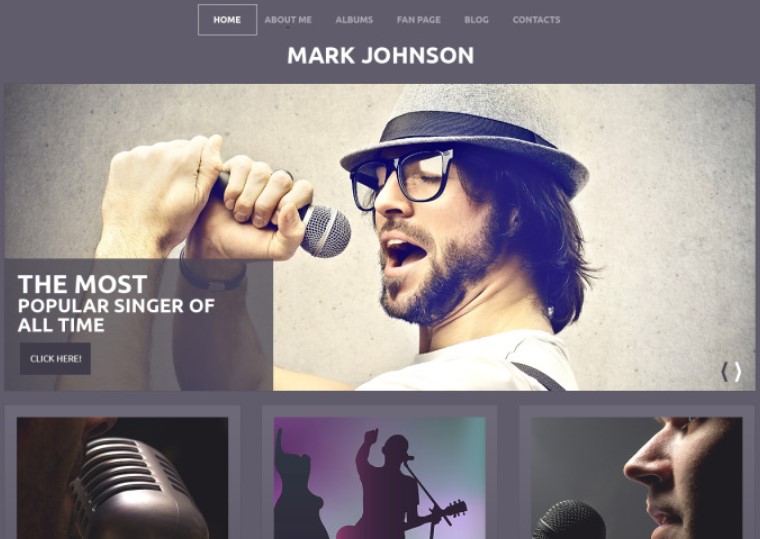Go to the Contacts page
760x539 pixels.
coord(536,20)
